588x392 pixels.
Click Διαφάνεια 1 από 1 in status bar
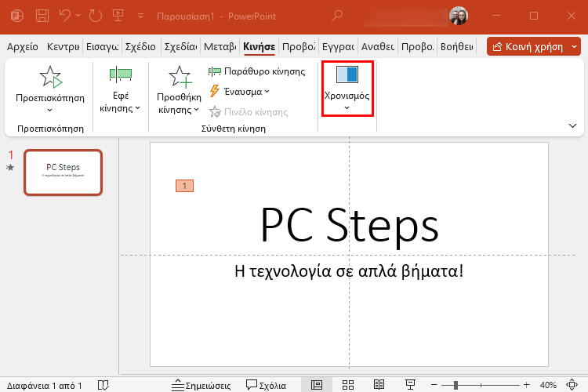44,385
